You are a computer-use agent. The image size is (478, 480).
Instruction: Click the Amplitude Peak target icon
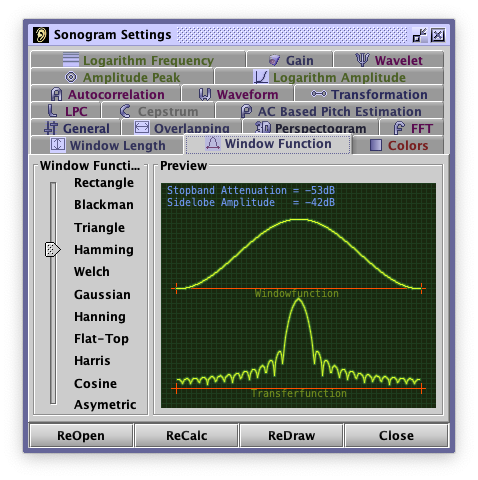71,77
